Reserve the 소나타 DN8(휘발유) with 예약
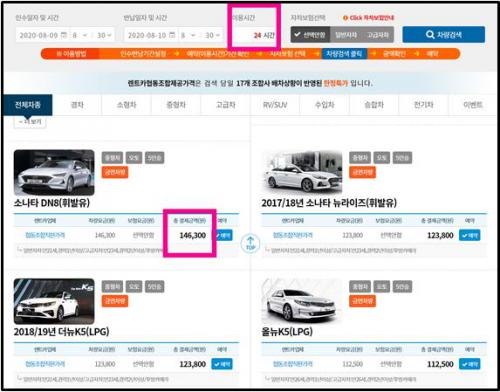Viewport: 500px width, 392px height. tap(224, 235)
